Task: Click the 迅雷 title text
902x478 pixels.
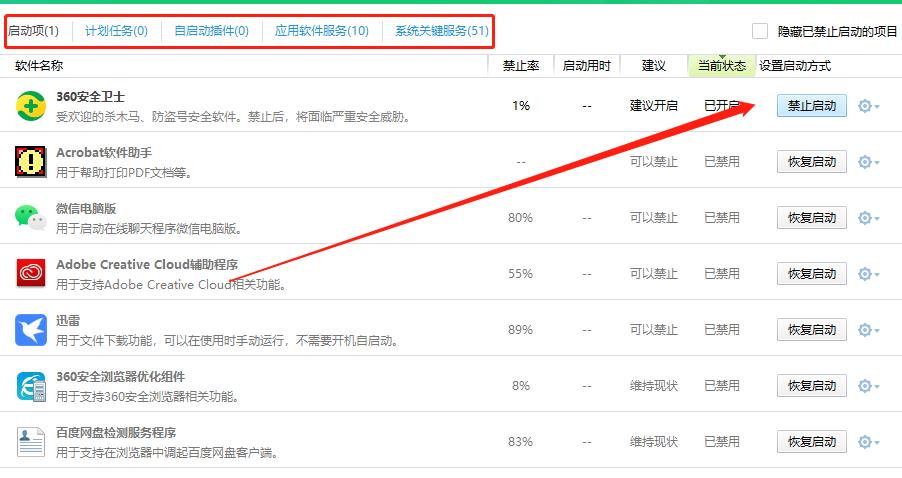Action: (x=68, y=321)
